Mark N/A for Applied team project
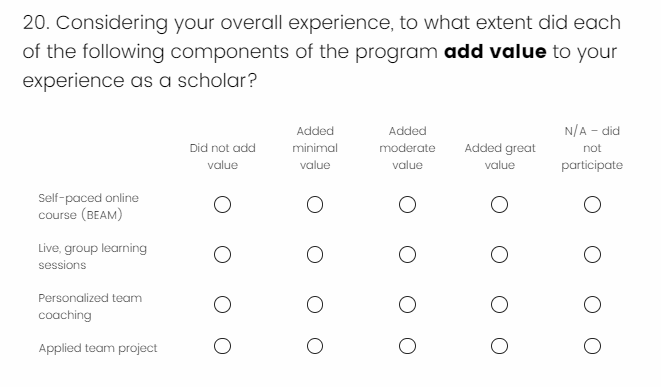The height and width of the screenshot is (387, 661). tap(592, 346)
